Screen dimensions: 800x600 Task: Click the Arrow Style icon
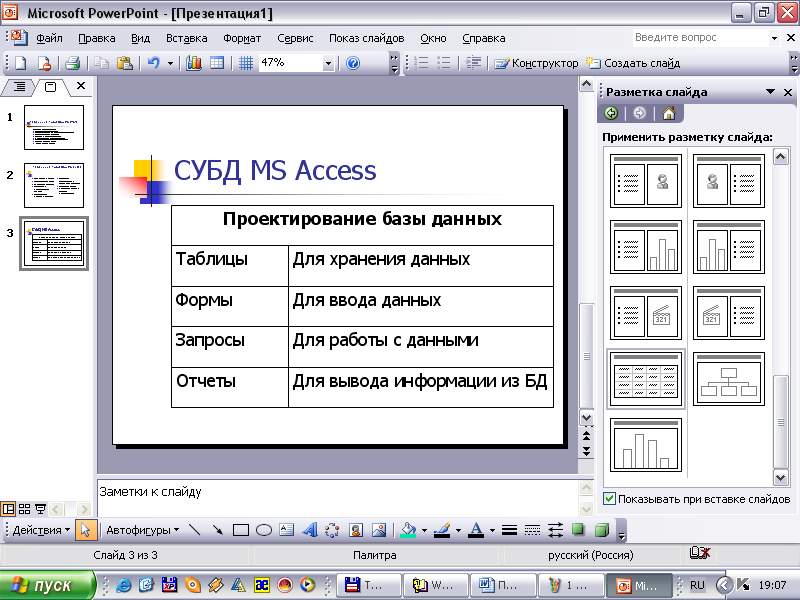click(x=555, y=530)
